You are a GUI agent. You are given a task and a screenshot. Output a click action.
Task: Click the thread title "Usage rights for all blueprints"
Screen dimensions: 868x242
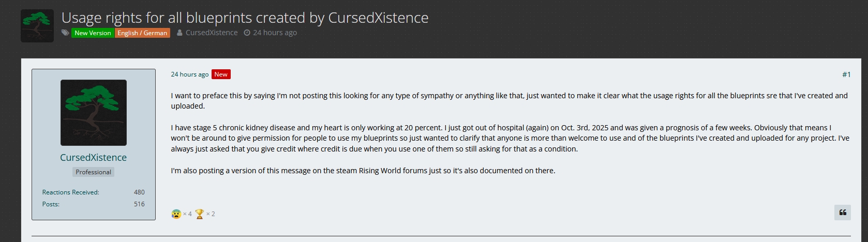tap(245, 18)
